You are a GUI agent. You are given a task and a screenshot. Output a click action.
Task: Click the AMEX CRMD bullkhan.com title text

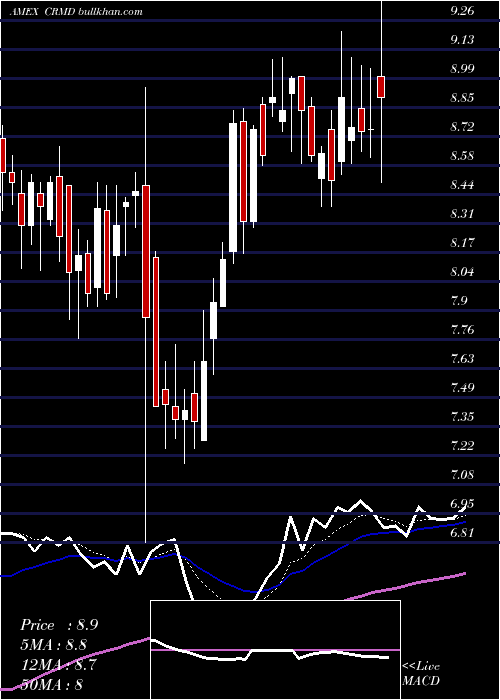coord(76,12)
